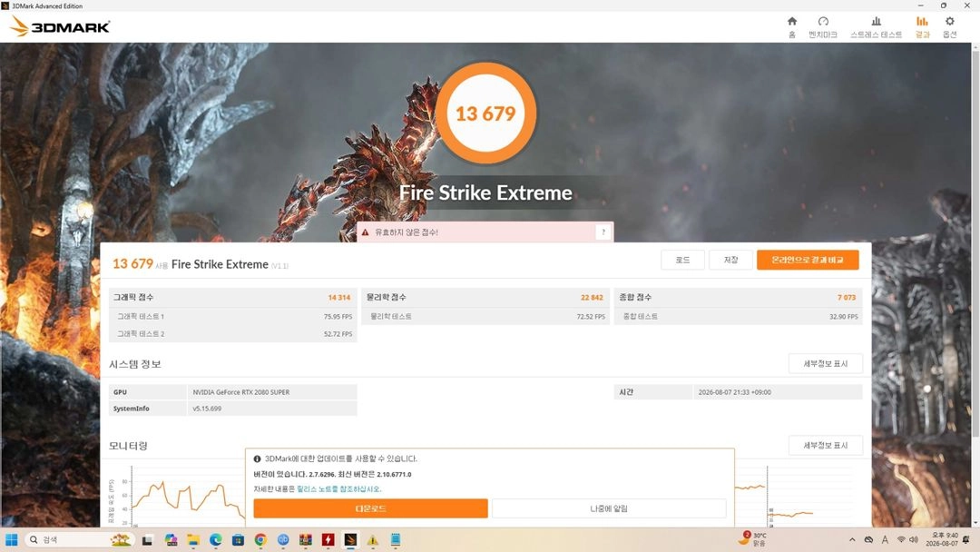The image size is (980, 552).
Task: Open Google Chrome from taskbar
Action: click(260, 540)
